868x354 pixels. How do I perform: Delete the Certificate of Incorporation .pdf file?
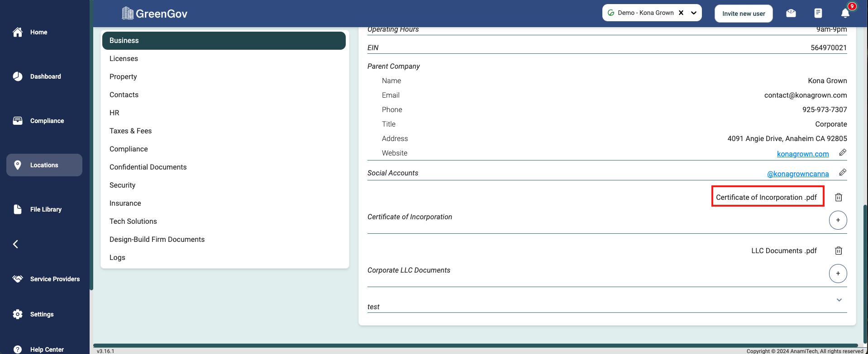point(838,197)
